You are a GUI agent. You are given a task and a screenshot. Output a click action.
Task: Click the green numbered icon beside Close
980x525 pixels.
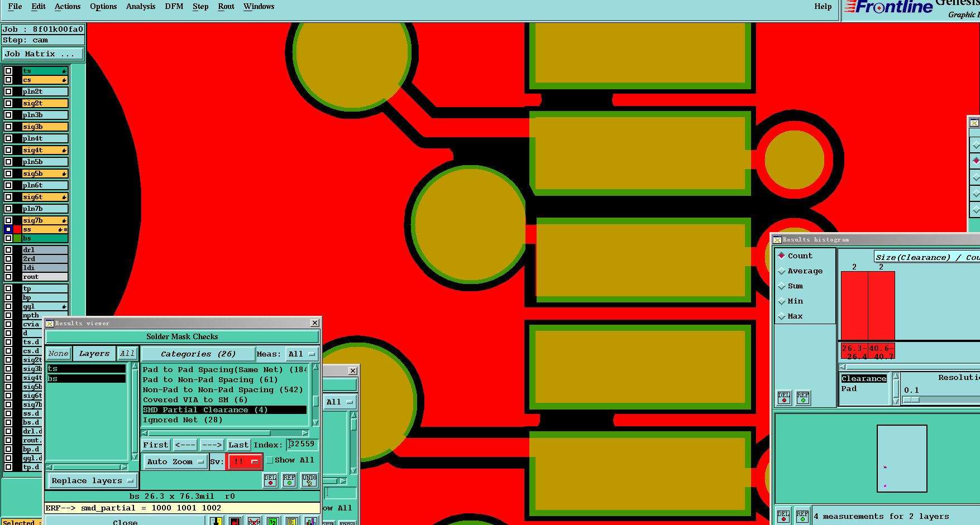[273, 522]
